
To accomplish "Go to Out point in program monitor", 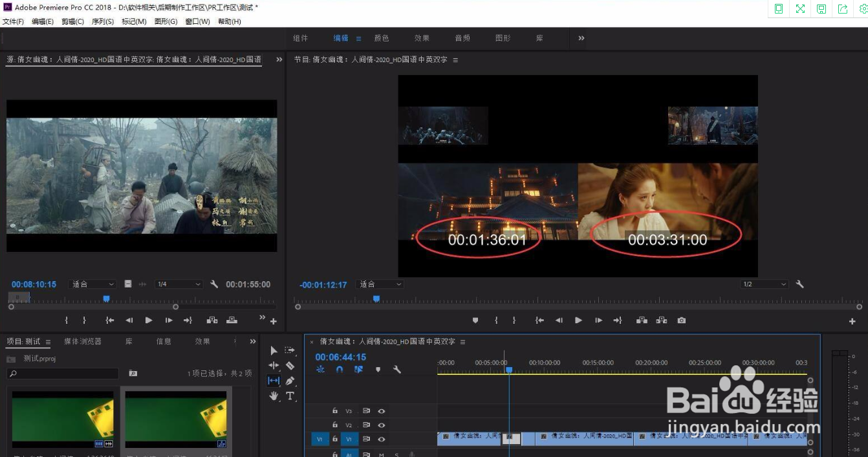I will point(618,320).
